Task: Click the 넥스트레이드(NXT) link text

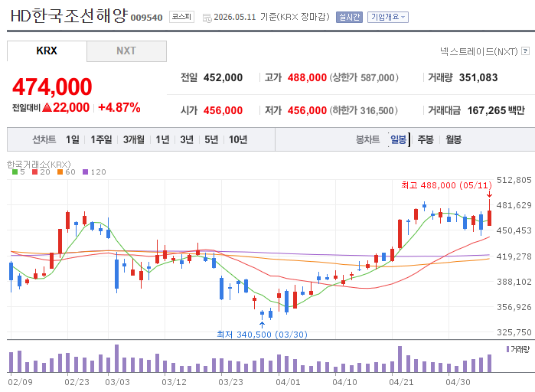Action: click(x=478, y=51)
